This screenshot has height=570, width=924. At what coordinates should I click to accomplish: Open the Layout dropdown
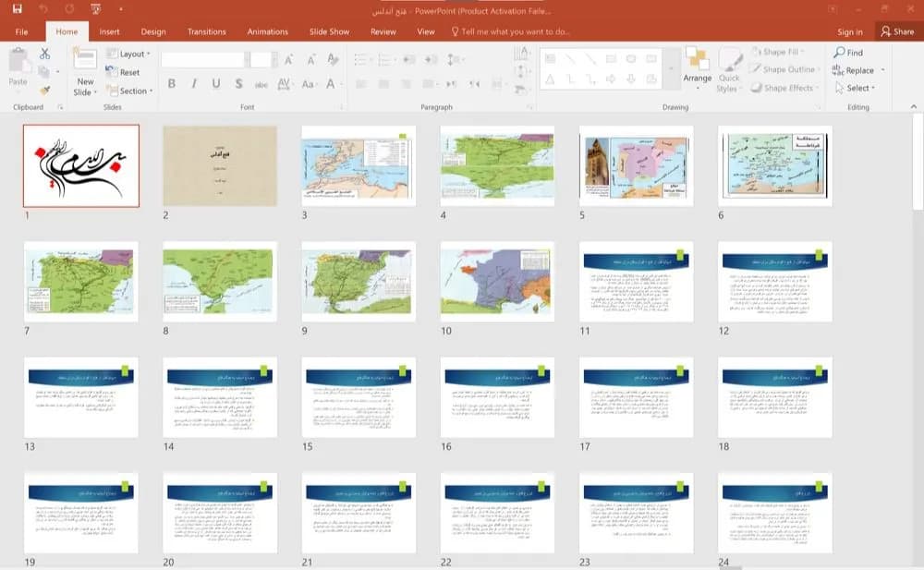(x=128, y=54)
